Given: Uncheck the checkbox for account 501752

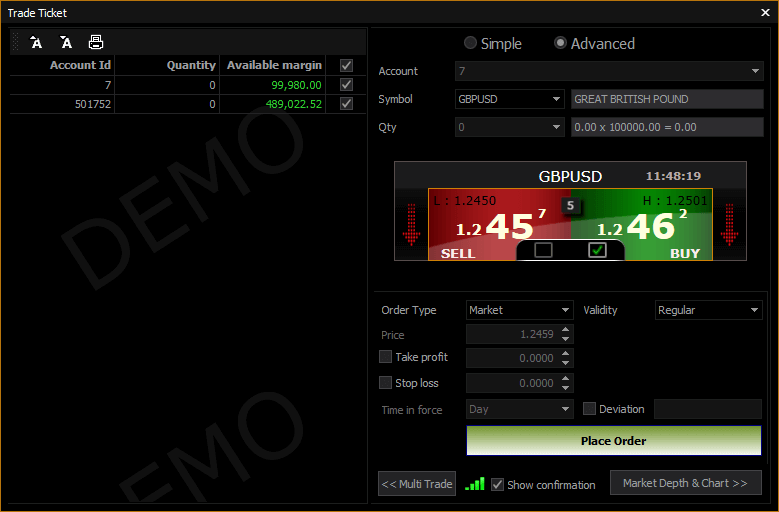Looking at the screenshot, I should pyautogui.click(x=347, y=104).
